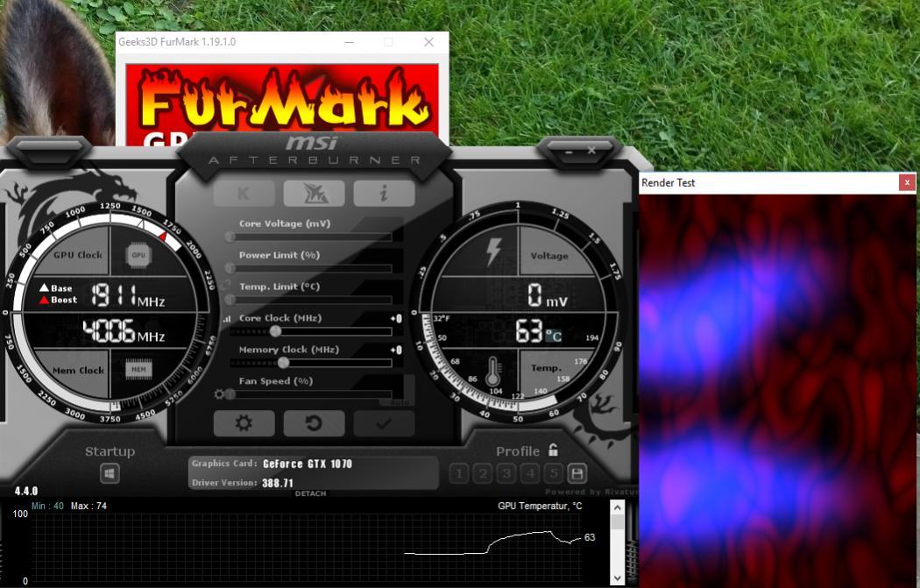
Task: Click the fan gear icon beside Fan Speed
Action: (x=219, y=394)
